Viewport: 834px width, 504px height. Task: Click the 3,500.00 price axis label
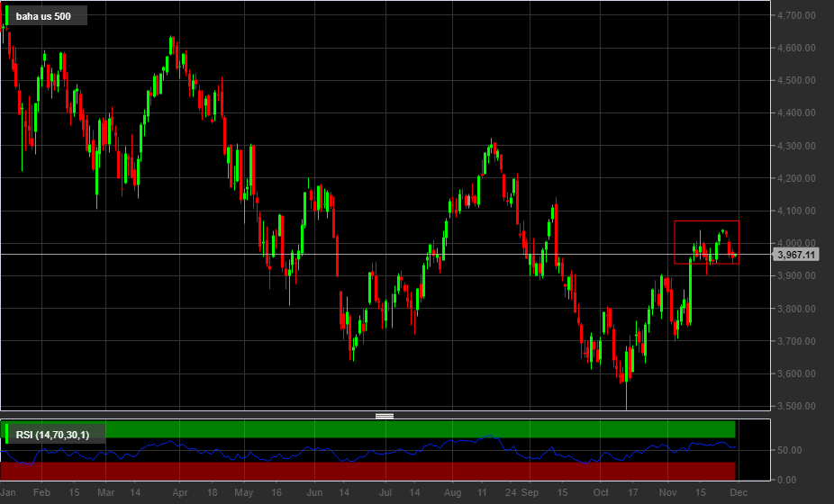[796, 406]
